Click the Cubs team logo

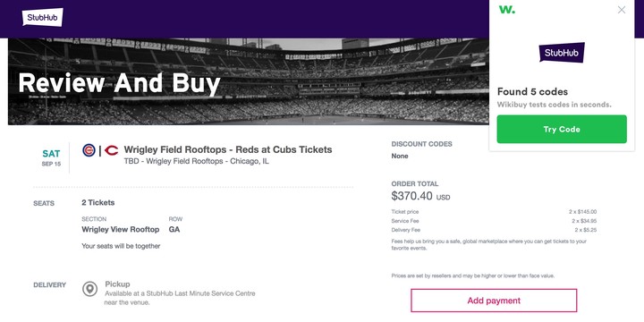[x=89, y=150]
